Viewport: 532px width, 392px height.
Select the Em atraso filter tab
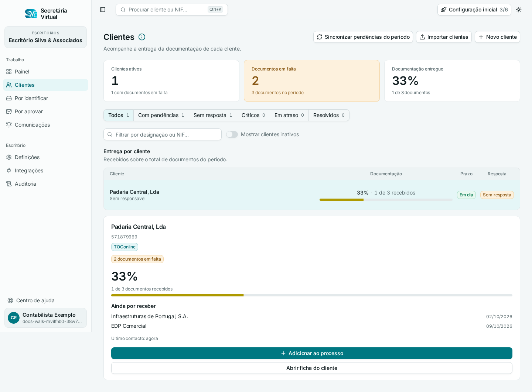click(x=289, y=115)
